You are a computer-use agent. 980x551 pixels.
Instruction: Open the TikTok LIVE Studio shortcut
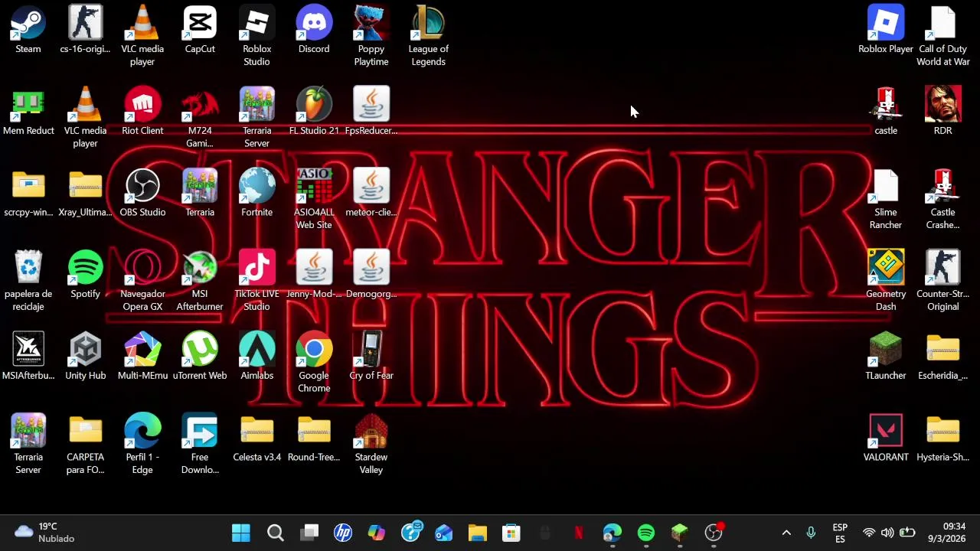(256, 281)
